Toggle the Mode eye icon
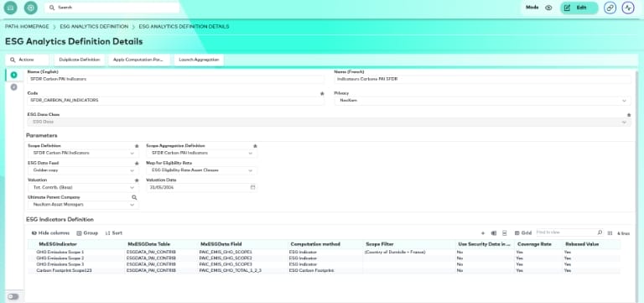Viewport: 644px width, 303px height. pyautogui.click(x=548, y=8)
